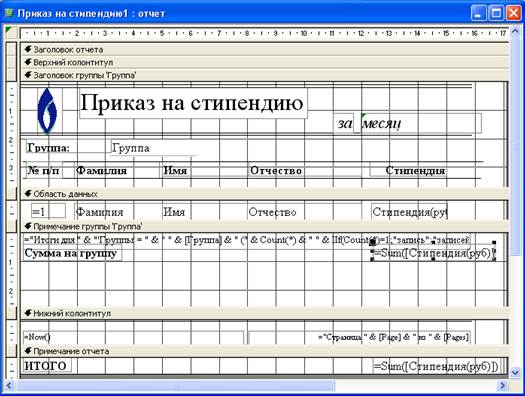Select the 'Стипендия(руб' field in data area
Screen dimensions: 525x396
(409, 212)
